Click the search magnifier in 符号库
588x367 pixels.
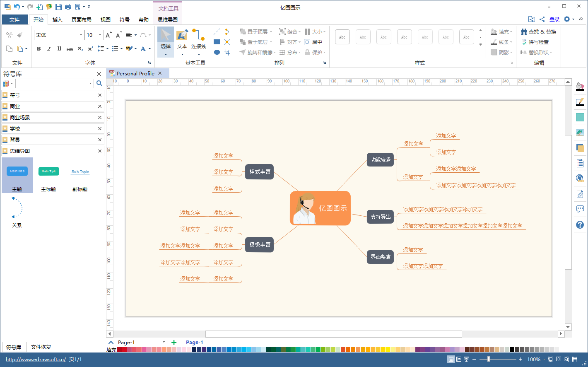click(x=99, y=83)
